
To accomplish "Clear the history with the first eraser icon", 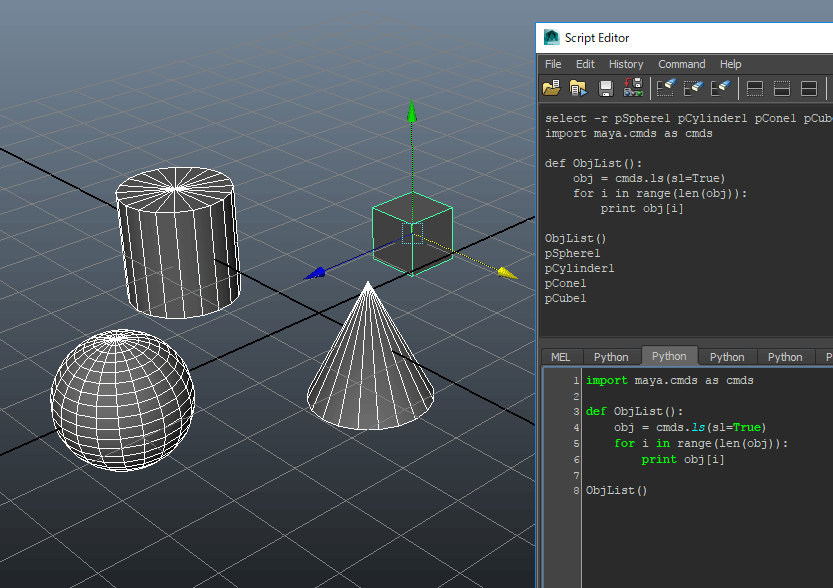I will point(666,89).
